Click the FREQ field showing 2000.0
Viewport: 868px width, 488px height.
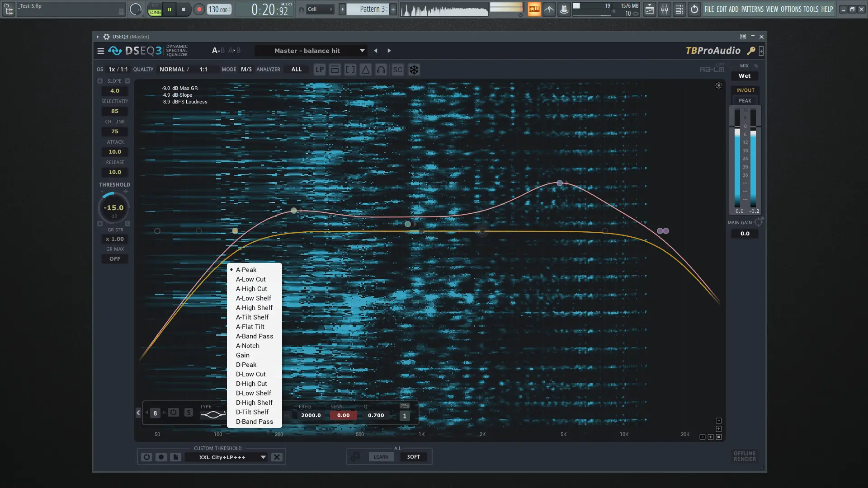[x=311, y=415]
